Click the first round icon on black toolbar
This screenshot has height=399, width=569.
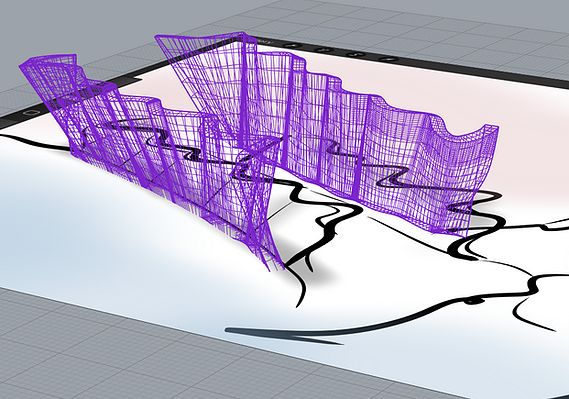click(x=291, y=45)
